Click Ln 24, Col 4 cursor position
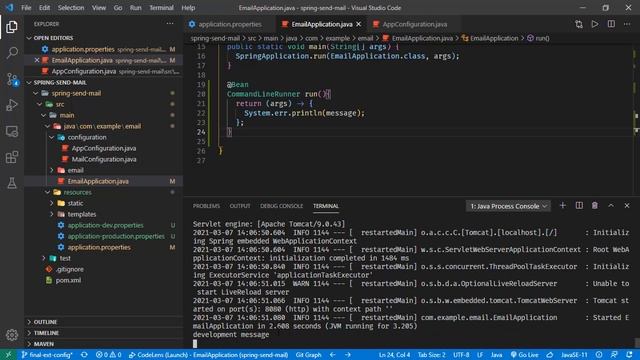 [x=394, y=355]
